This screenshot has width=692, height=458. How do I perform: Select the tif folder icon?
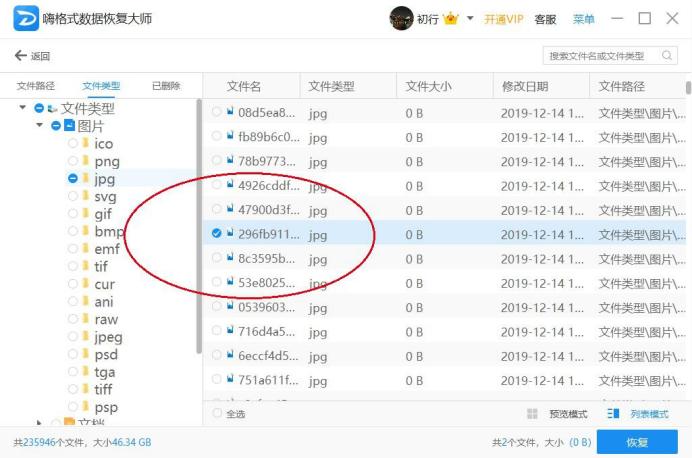86,266
